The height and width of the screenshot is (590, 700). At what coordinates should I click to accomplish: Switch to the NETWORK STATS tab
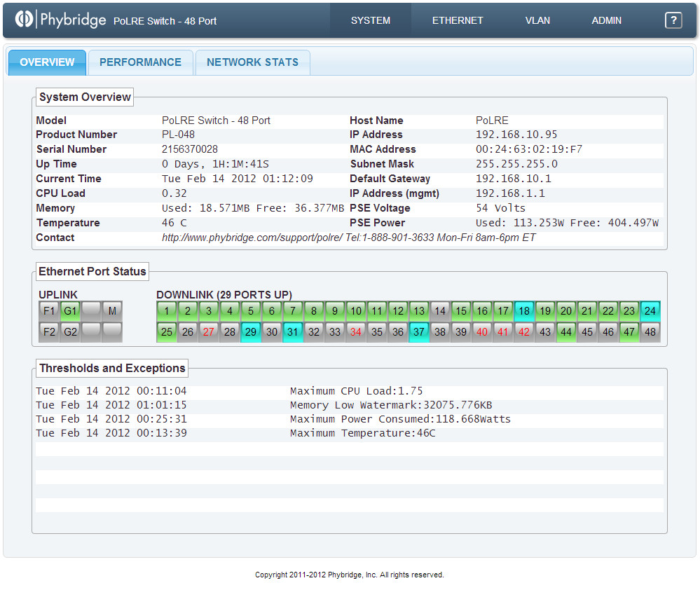253,62
